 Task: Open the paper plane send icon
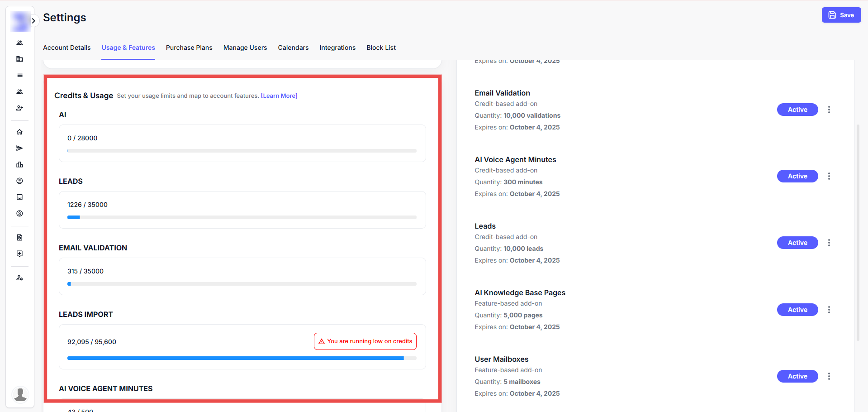(19, 148)
